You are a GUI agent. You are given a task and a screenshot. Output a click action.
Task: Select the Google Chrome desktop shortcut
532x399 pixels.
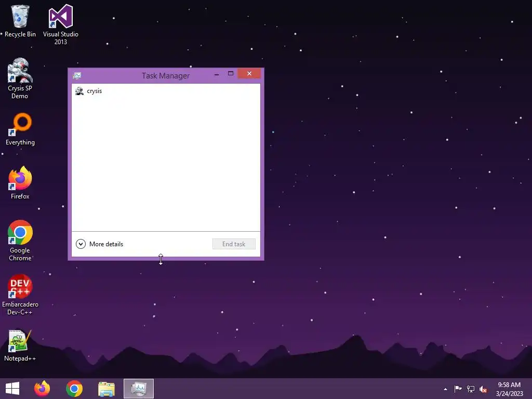20,241
